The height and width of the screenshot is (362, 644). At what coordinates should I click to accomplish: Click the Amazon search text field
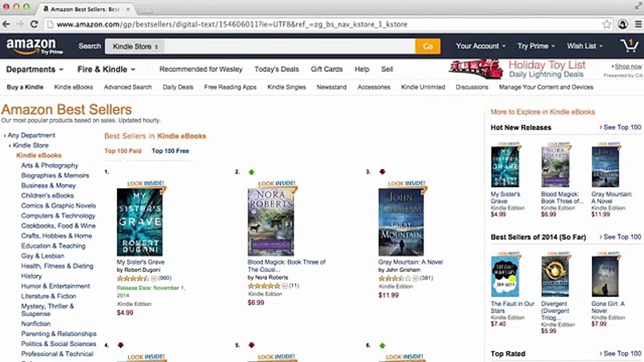290,46
